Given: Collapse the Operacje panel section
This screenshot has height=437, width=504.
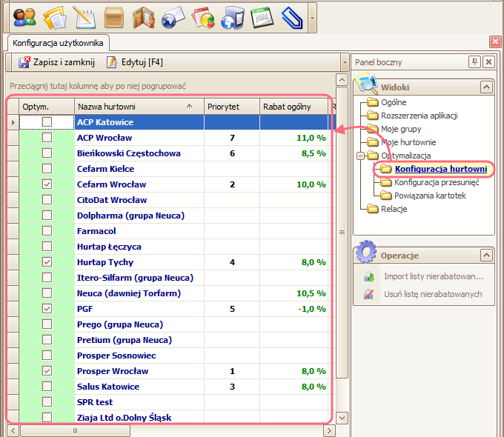Looking at the screenshot, I should (x=486, y=256).
